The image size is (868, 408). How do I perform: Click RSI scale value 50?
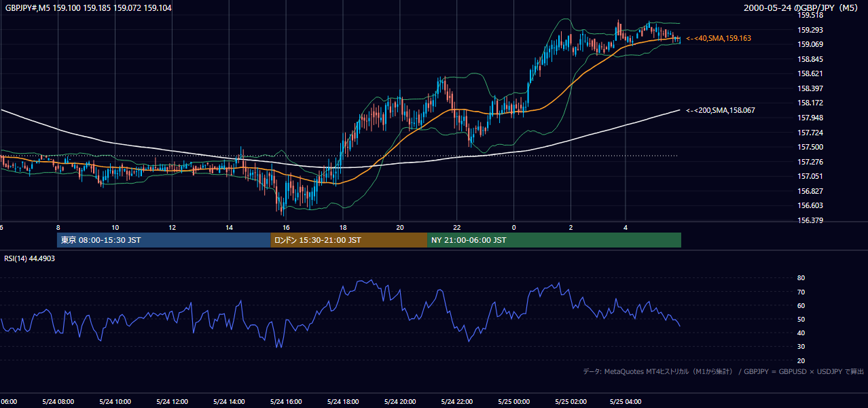tap(801, 319)
